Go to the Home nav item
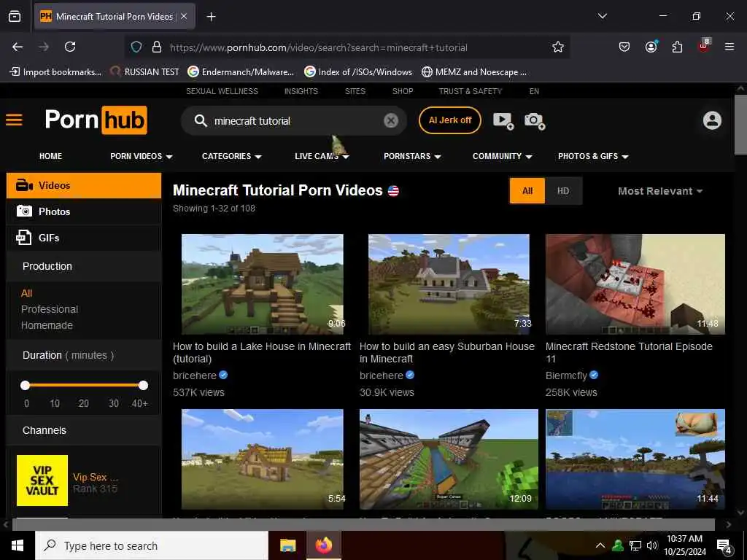 [50, 156]
